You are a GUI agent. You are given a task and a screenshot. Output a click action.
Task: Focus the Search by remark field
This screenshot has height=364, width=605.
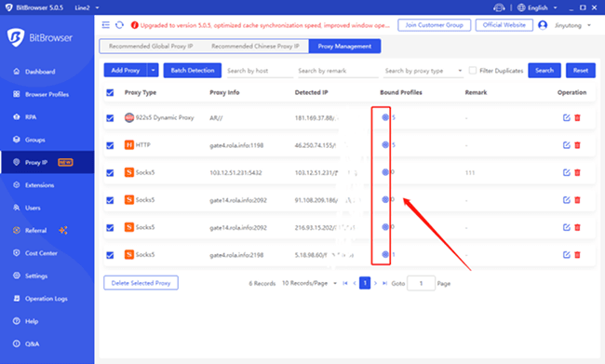pos(338,71)
